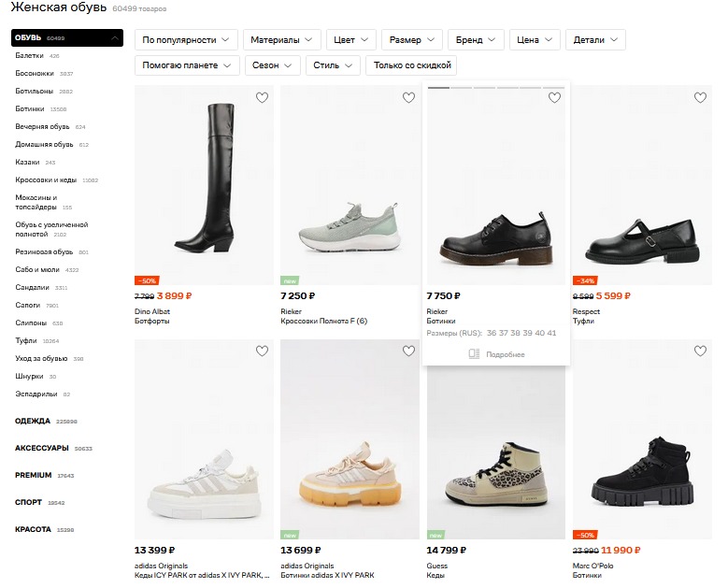Viewport: 728px width, 588px height.
Task: Open the ОДЕЖДА section in sidebar
Action: coord(34,421)
